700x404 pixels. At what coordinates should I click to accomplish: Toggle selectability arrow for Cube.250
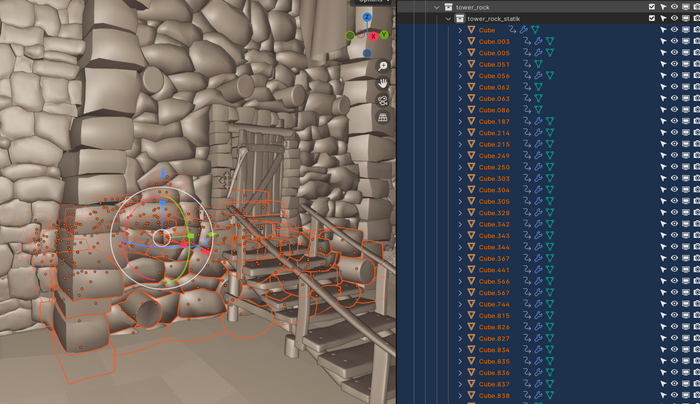coord(662,167)
